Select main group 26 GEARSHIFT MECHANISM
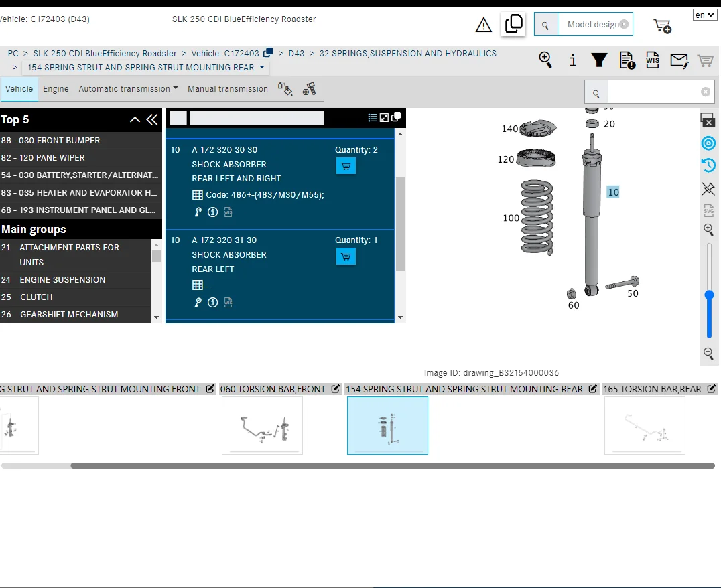The width and height of the screenshot is (721, 588). pyautogui.click(x=75, y=315)
